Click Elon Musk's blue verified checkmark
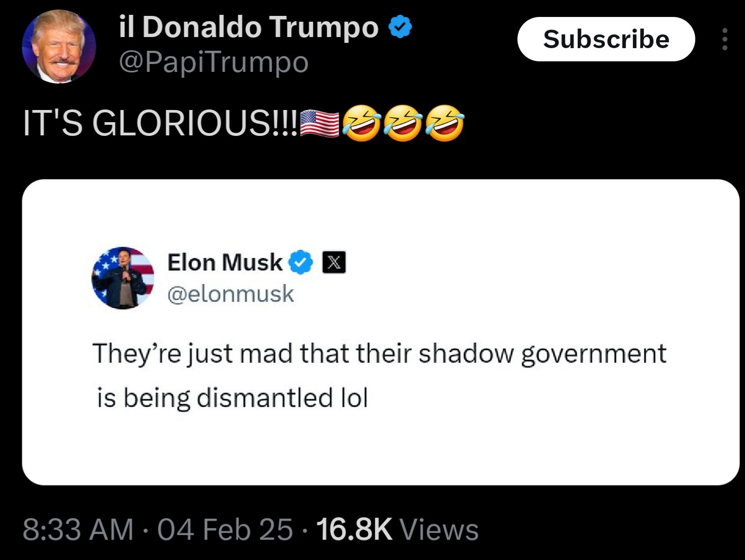745x560 pixels. coord(301,262)
